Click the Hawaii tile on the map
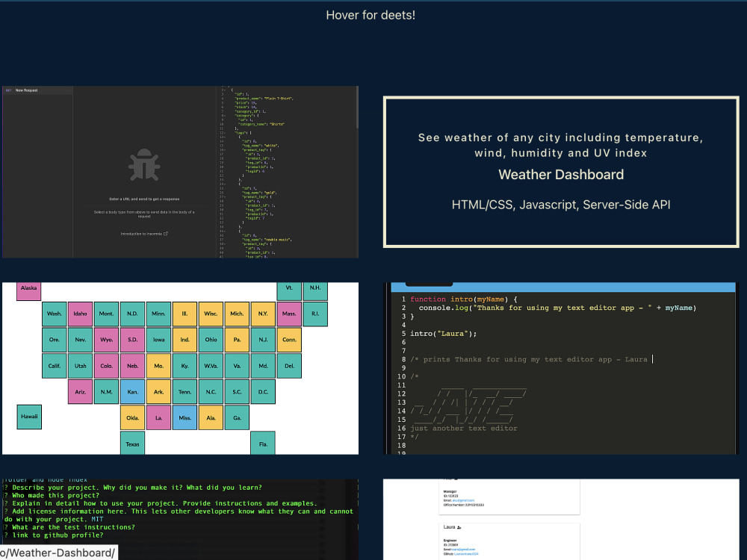Image resolution: width=747 pixels, height=560 pixels. pyautogui.click(x=29, y=417)
